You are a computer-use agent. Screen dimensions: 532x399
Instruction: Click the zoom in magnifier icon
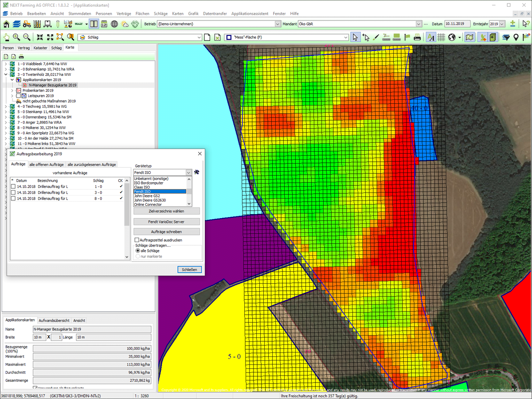pyautogui.click(x=16, y=37)
